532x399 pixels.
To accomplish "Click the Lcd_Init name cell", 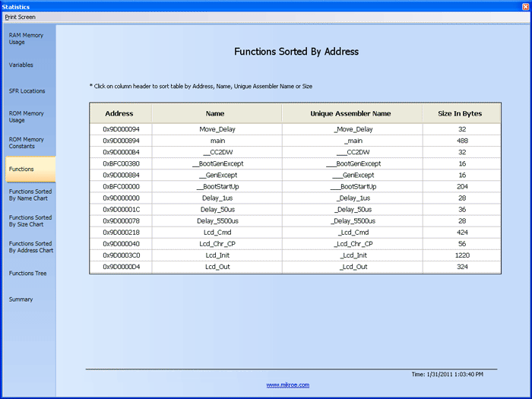I will click(x=217, y=255).
